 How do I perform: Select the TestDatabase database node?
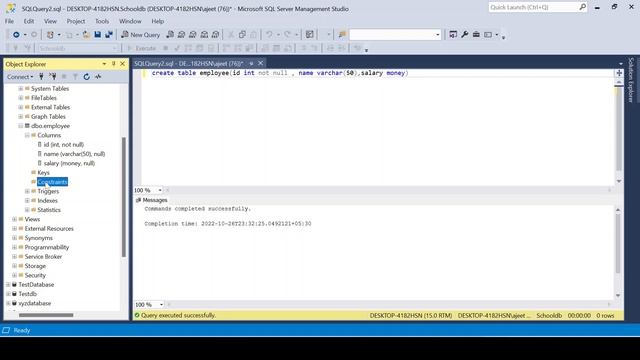tap(36, 284)
